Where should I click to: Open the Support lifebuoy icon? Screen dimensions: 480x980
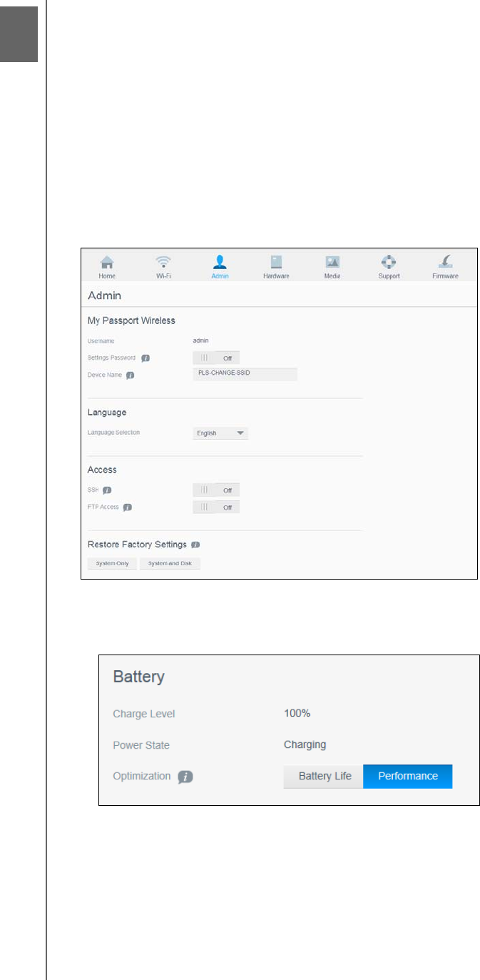point(389,262)
